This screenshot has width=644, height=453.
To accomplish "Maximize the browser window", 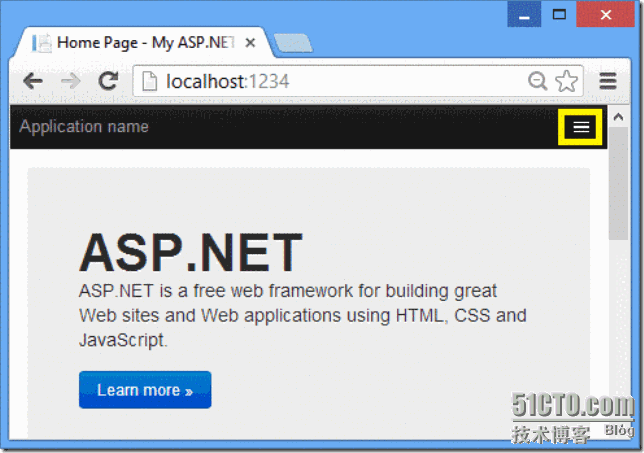I will (x=559, y=15).
